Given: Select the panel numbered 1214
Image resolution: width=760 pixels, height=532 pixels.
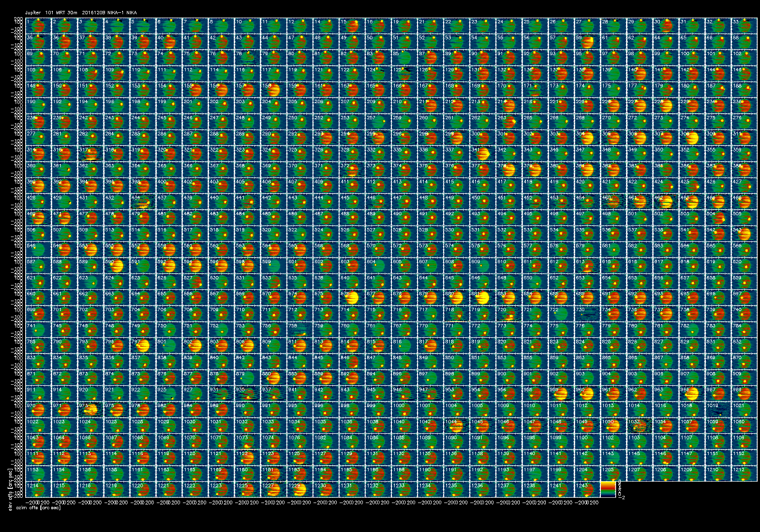Looking at the screenshot, I should tap(38, 489).
